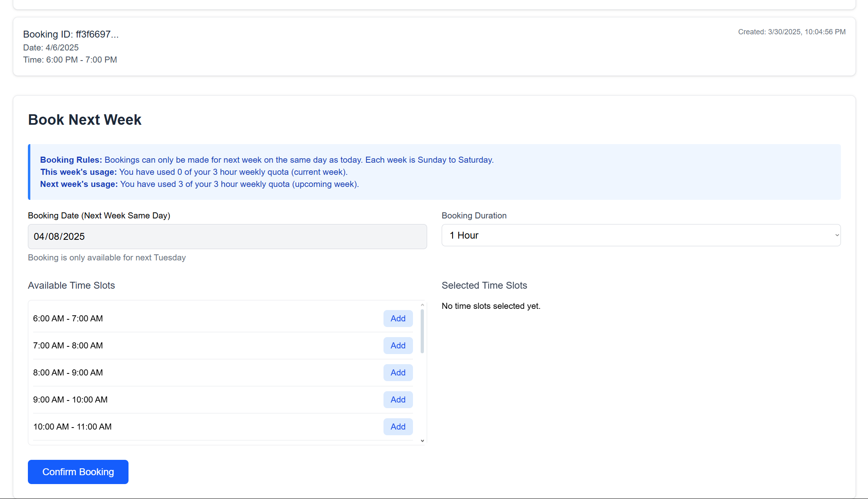Click the booking Created timestamp text
This screenshot has width=868, height=499.
pos(791,32)
